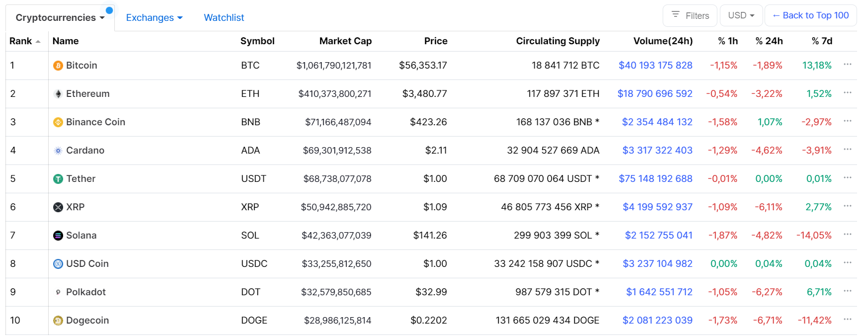
Task: Switch to the Watchlist tab
Action: point(224,18)
